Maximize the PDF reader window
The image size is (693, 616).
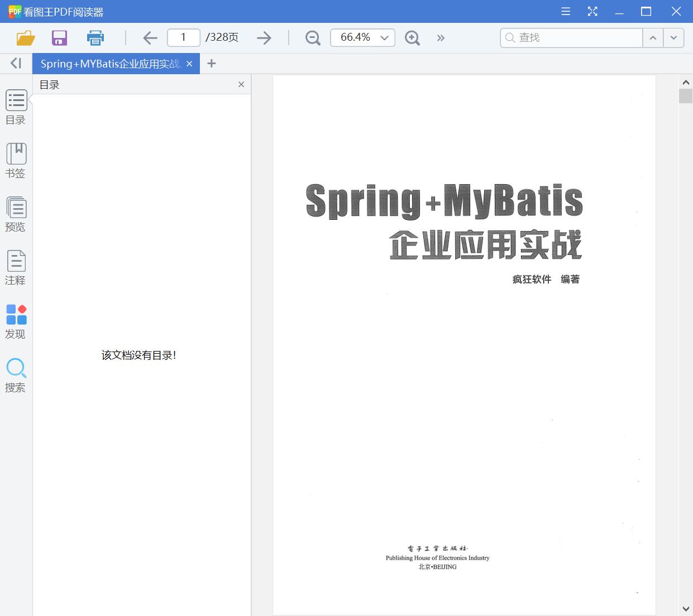point(646,11)
